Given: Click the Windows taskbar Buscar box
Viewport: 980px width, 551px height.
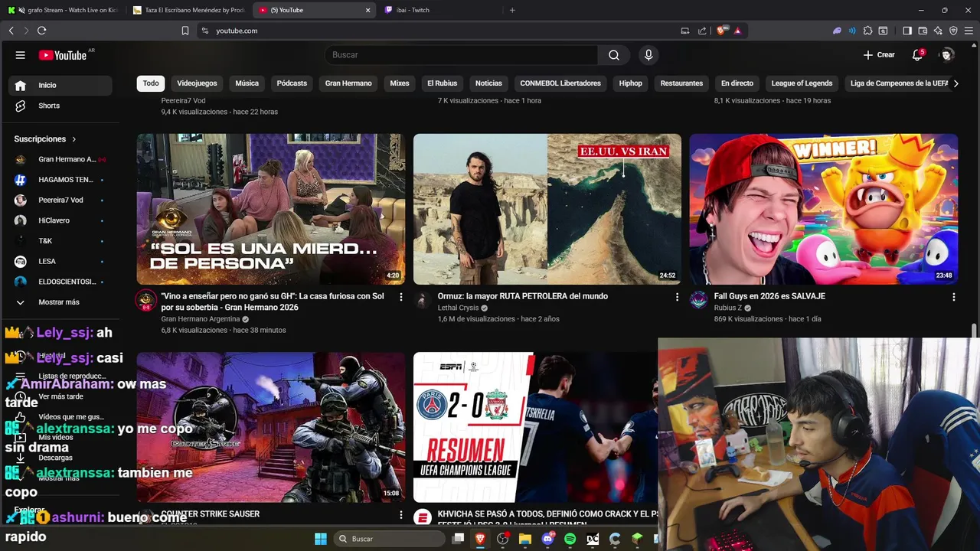Looking at the screenshot, I should point(390,539).
